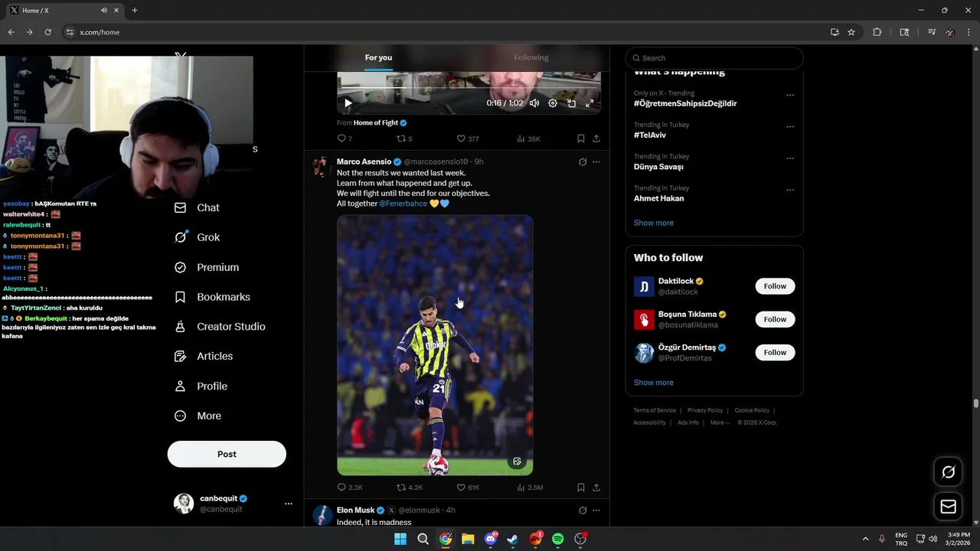Ask Grok about Marco Asensio's post
This screenshot has height=551, width=980.
coord(583,162)
